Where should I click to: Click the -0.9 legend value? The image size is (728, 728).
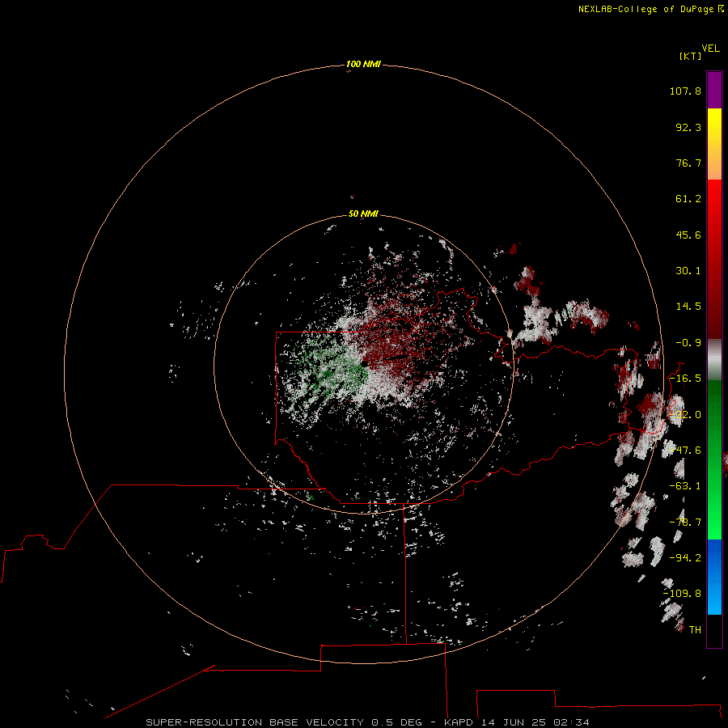pyautogui.click(x=688, y=343)
